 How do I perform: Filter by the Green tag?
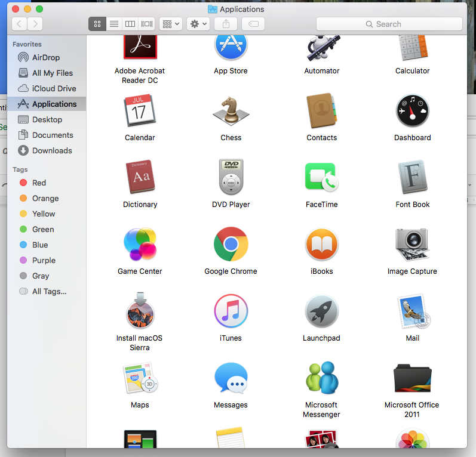coord(47,229)
